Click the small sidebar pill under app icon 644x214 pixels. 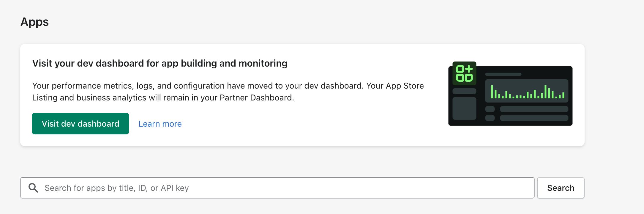pos(464,91)
